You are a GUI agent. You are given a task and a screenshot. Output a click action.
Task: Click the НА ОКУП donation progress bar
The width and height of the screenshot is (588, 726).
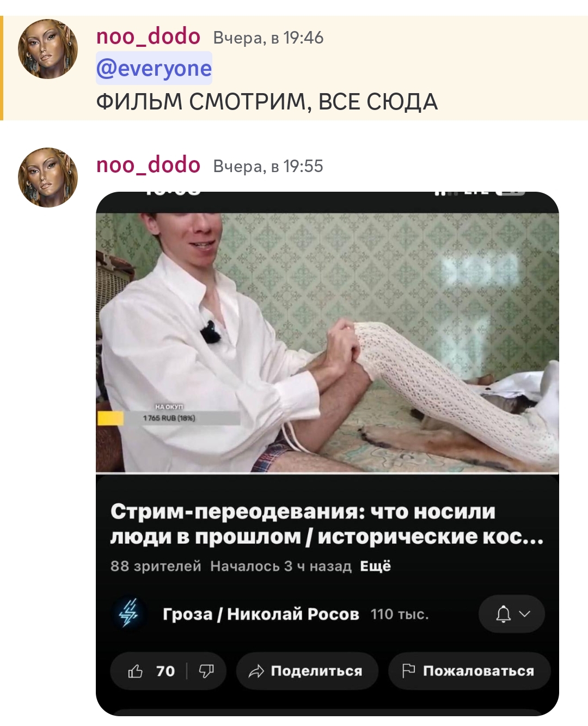[169, 418]
